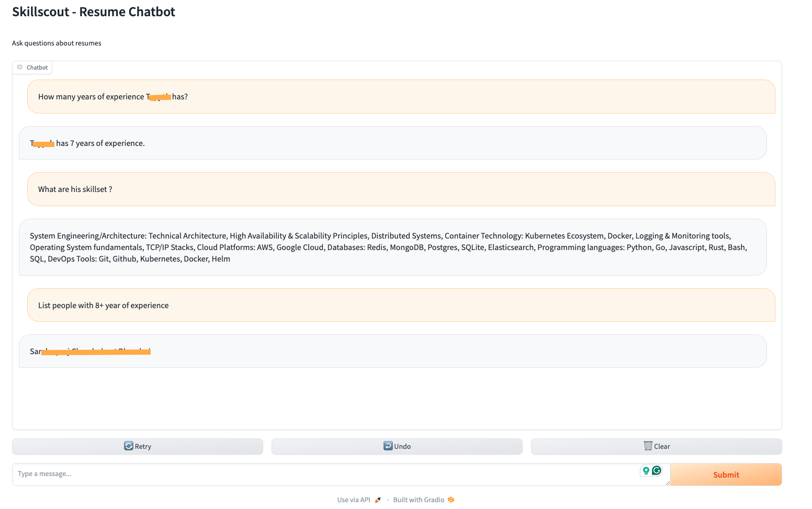The width and height of the screenshot is (812, 509).
Task: Select the 'What are his skillset?' message bubble
Action: (401, 189)
